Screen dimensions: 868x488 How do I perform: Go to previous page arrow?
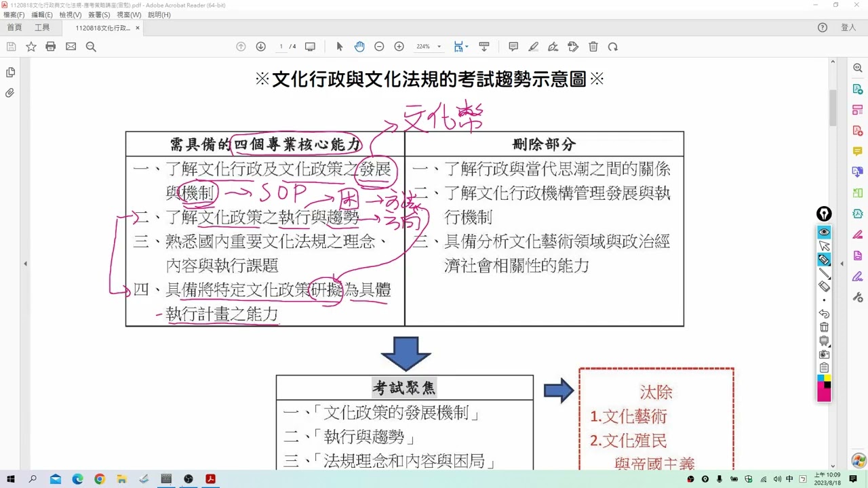[241, 47]
